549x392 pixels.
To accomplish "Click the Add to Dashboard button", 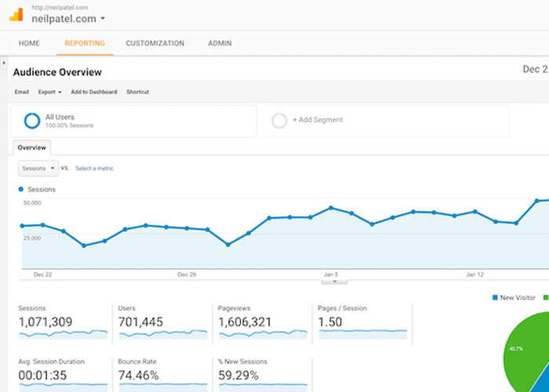I will point(93,92).
